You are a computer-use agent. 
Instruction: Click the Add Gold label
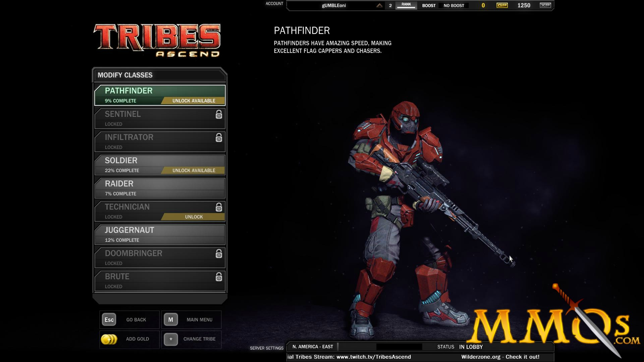[x=137, y=339]
